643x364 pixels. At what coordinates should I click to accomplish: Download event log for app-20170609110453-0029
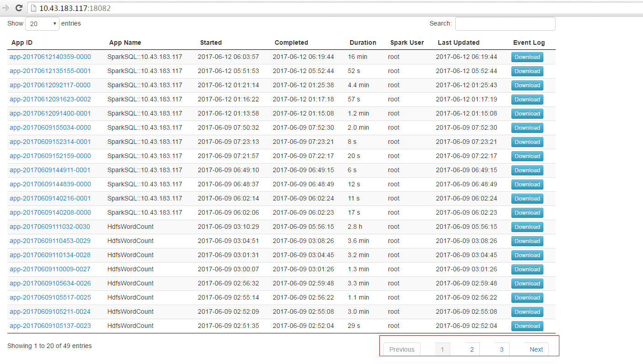click(527, 241)
